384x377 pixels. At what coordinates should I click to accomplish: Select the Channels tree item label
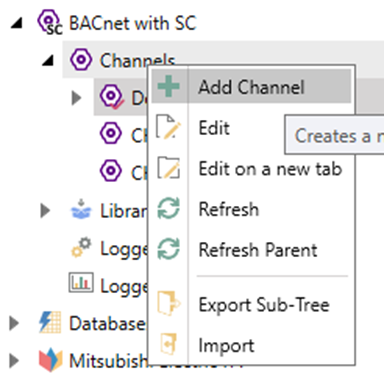137,60
